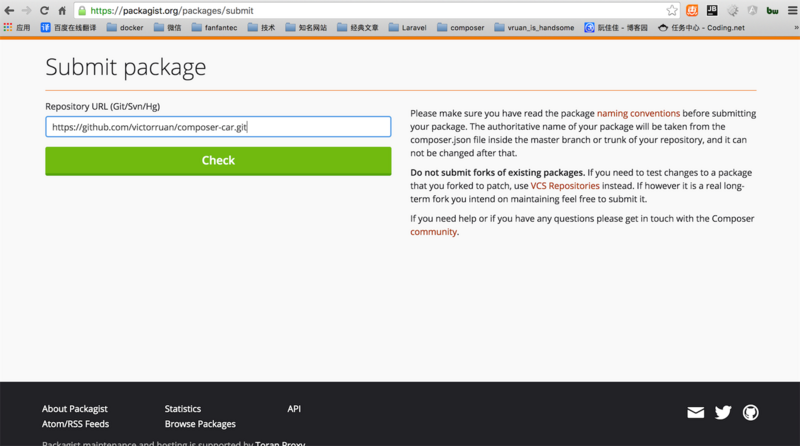The width and height of the screenshot is (800, 446).
Task: Open About Packagist footer link
Action: [x=75, y=409]
